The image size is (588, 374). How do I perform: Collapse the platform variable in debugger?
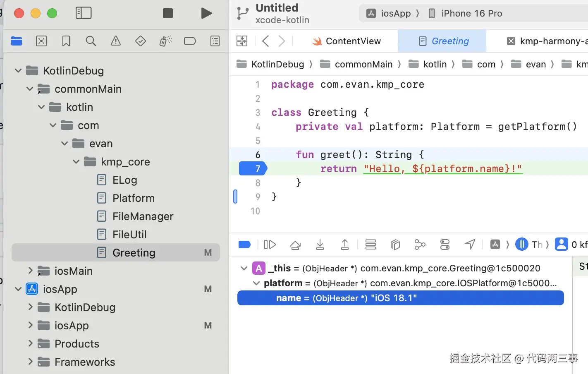[x=256, y=283]
